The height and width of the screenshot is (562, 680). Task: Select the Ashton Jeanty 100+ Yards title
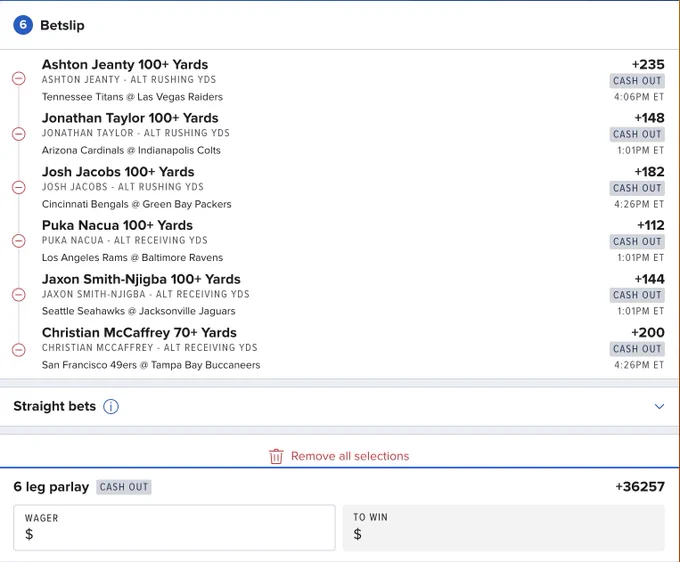125,64
